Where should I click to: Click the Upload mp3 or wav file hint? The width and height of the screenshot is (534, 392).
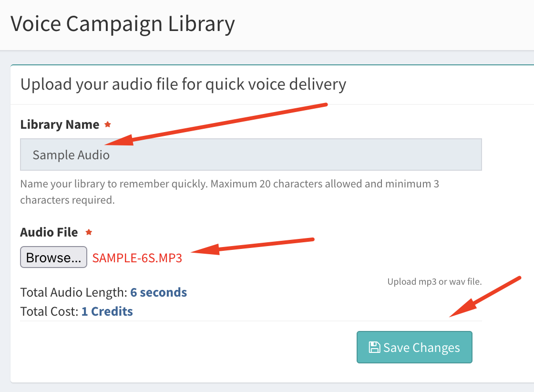(x=434, y=282)
